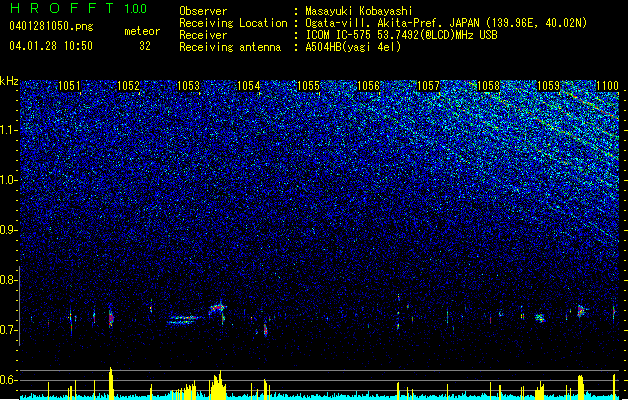Image resolution: width=629 pixels, height=400 pixels.
Task: Click the 1057 time marker
Action: tap(428, 86)
